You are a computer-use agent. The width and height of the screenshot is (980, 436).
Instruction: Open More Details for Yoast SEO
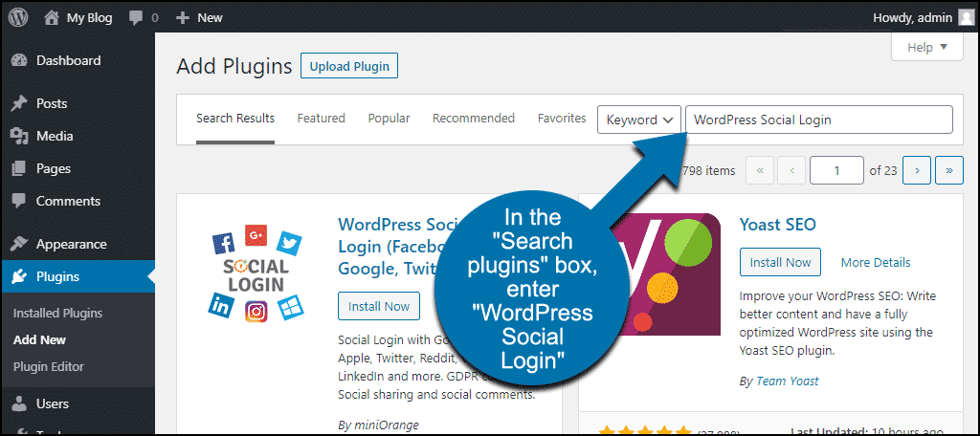pyautogui.click(x=875, y=262)
